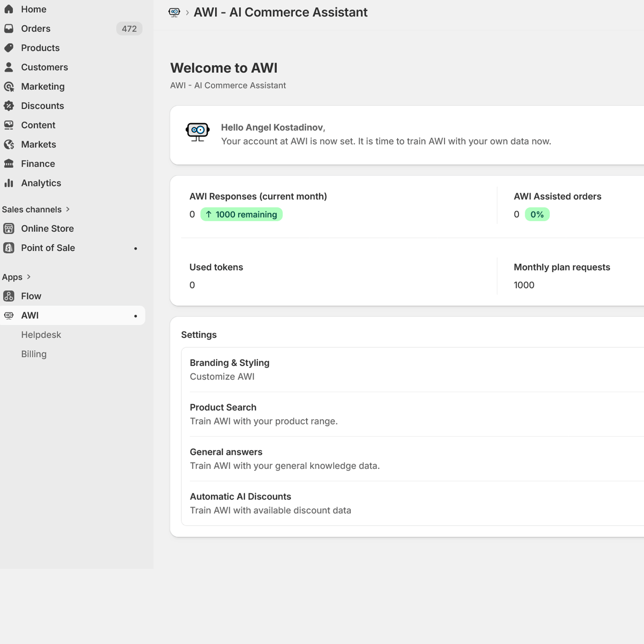Open Product Search settings
The image size is (644, 644).
click(413, 414)
